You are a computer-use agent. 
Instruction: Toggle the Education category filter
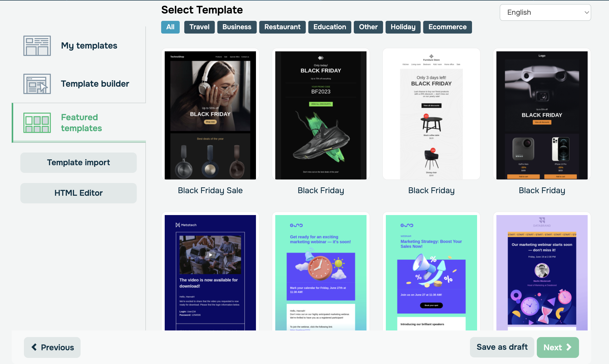[x=330, y=27]
